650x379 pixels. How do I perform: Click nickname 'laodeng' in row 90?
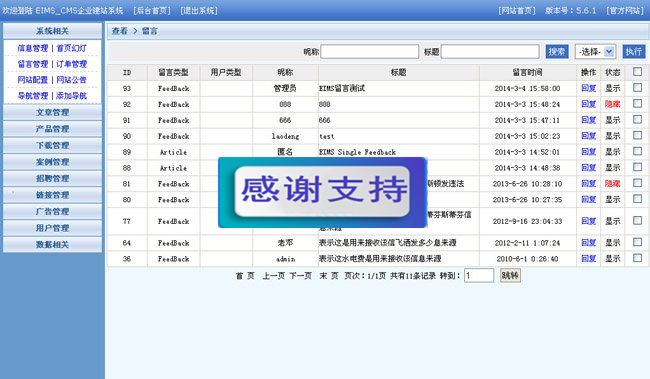tap(285, 136)
